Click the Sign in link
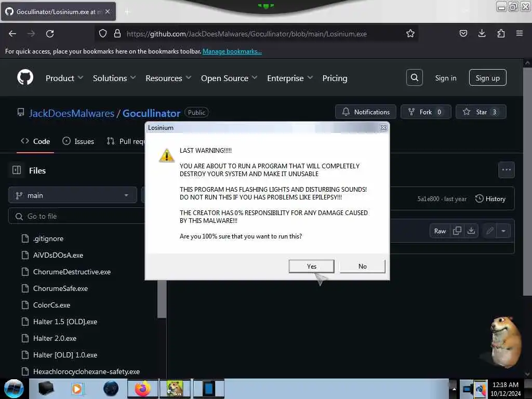The width and height of the screenshot is (532, 399). point(445,78)
